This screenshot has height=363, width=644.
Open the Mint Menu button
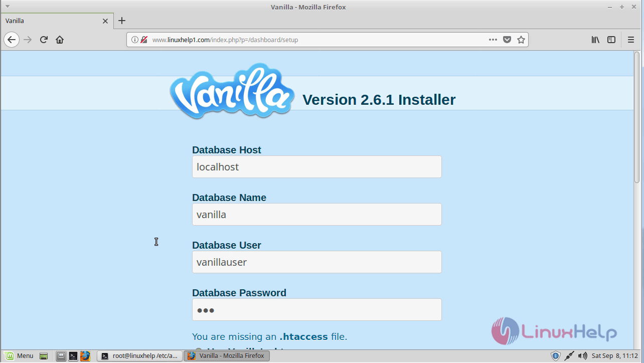point(18,356)
